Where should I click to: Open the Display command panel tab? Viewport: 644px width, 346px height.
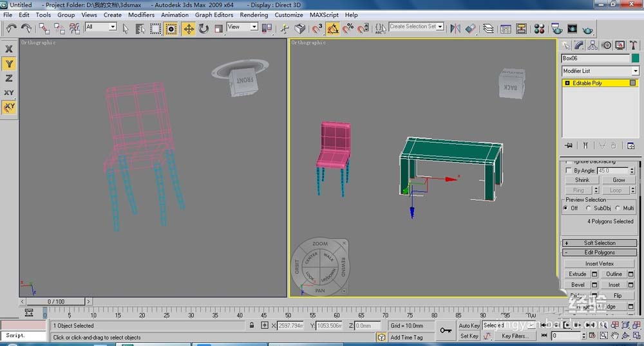tap(620, 45)
